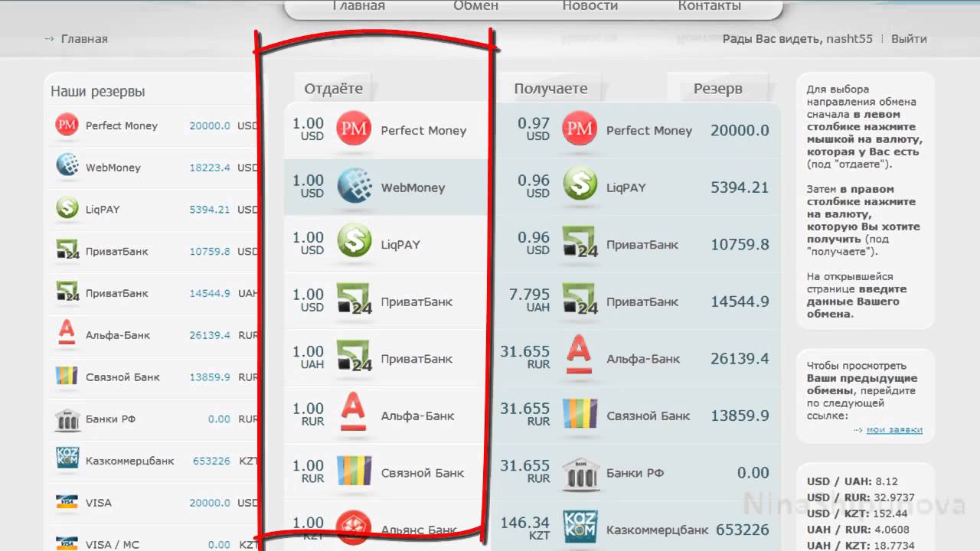Click Банки РФ label in Получаете list
Image resolution: width=980 pixels, height=551 pixels.
(635, 473)
